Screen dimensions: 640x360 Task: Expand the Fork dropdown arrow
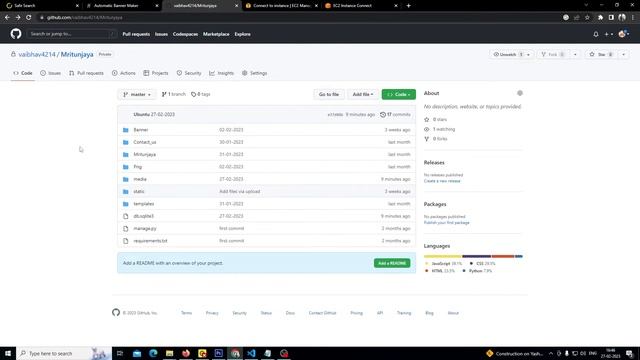575,54
